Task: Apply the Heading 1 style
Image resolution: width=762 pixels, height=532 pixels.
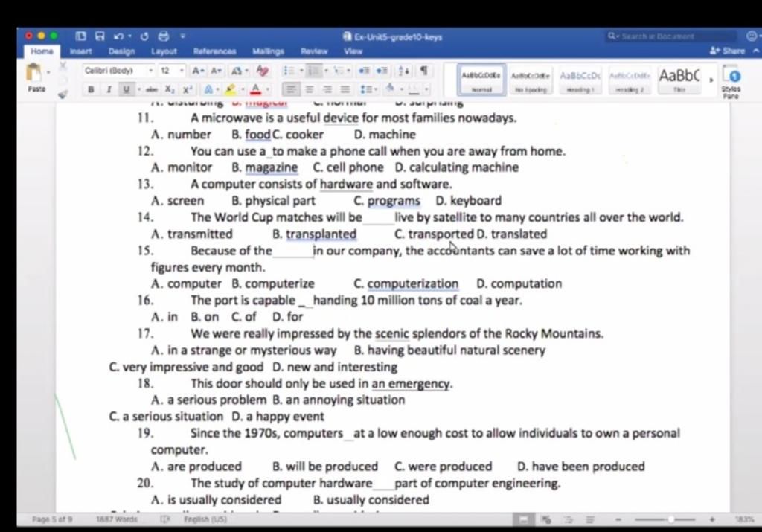Action: (580, 80)
